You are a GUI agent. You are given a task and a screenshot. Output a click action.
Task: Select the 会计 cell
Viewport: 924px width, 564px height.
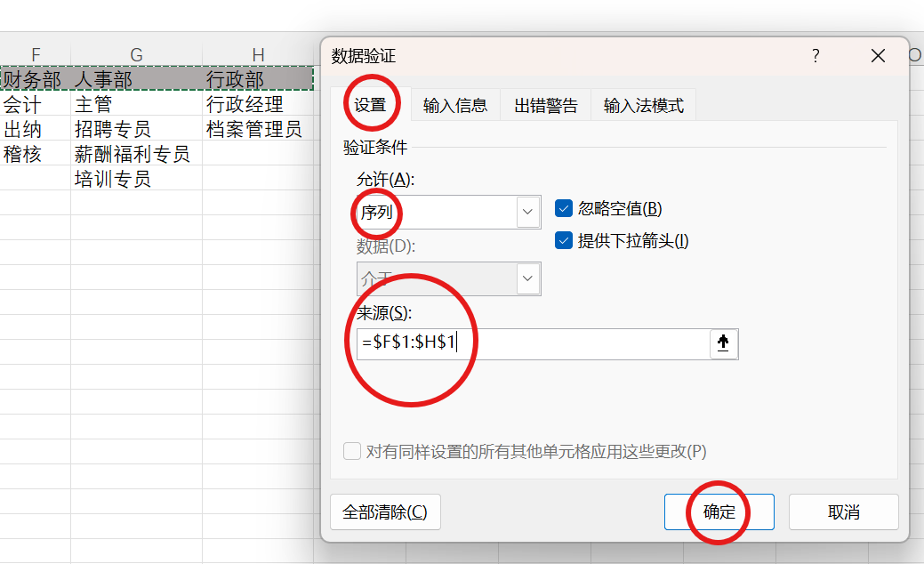(36, 104)
